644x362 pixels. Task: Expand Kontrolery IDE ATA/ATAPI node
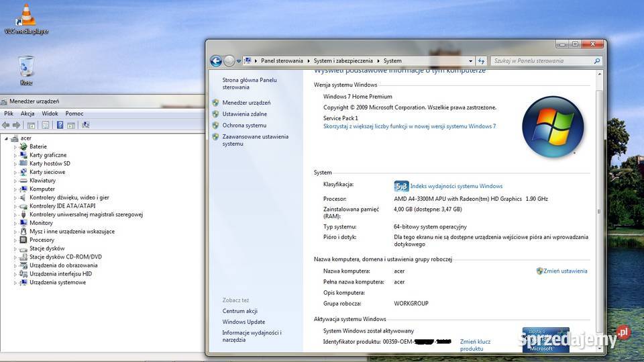point(15,206)
